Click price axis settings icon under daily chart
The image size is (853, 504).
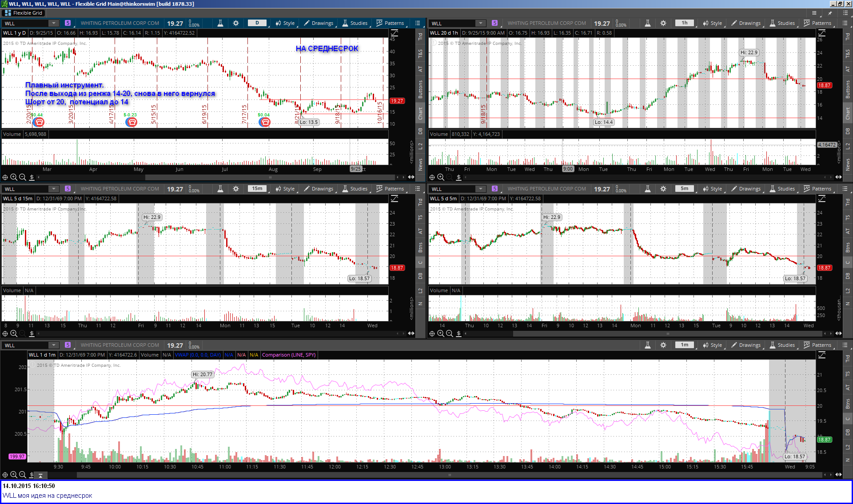tap(32, 177)
